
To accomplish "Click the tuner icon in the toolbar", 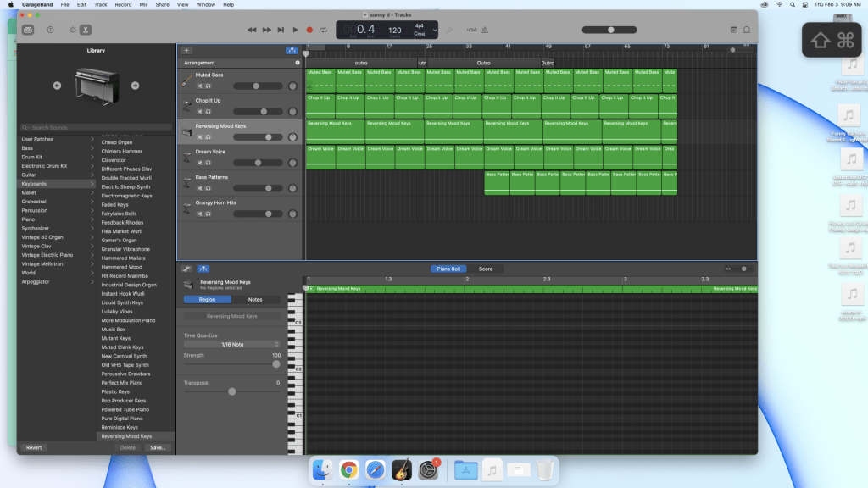I will click(x=449, y=30).
